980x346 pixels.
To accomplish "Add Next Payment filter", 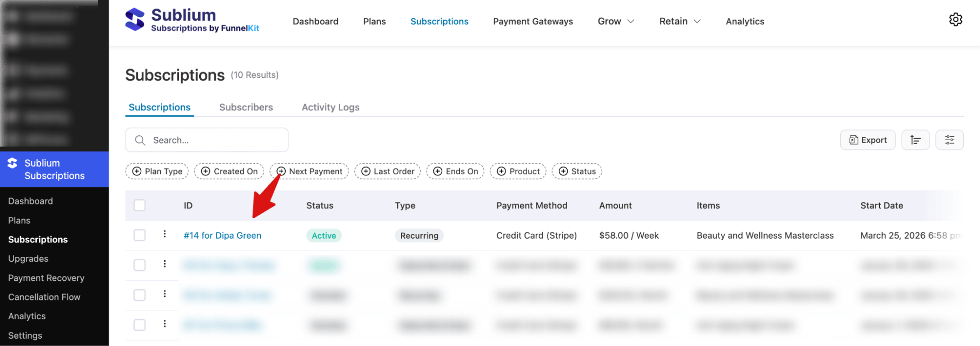I will pyautogui.click(x=309, y=171).
